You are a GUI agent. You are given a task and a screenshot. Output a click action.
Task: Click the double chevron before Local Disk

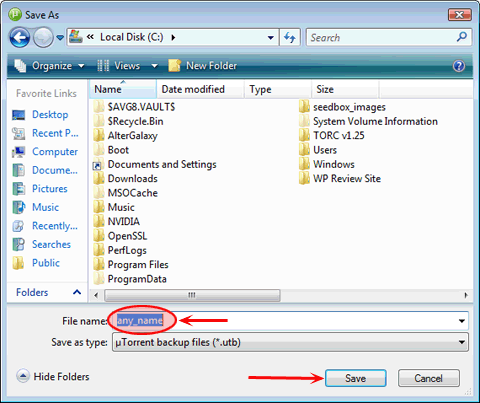tap(90, 37)
